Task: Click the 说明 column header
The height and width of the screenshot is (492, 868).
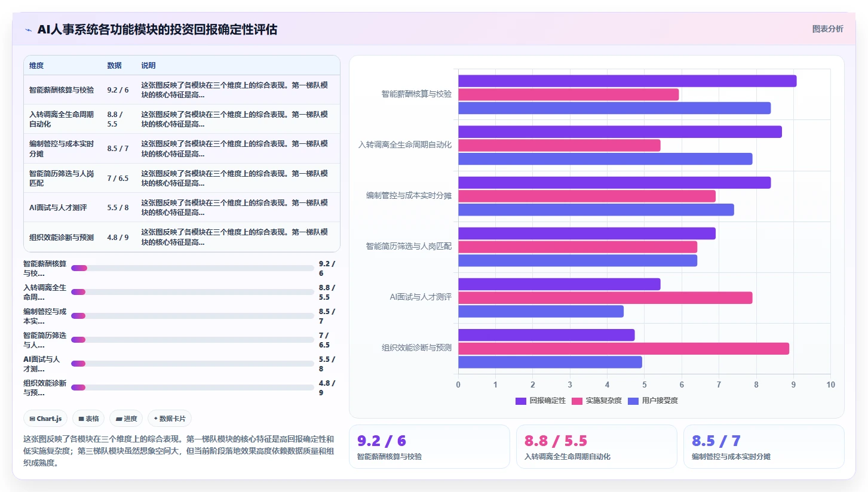Action: click(148, 66)
